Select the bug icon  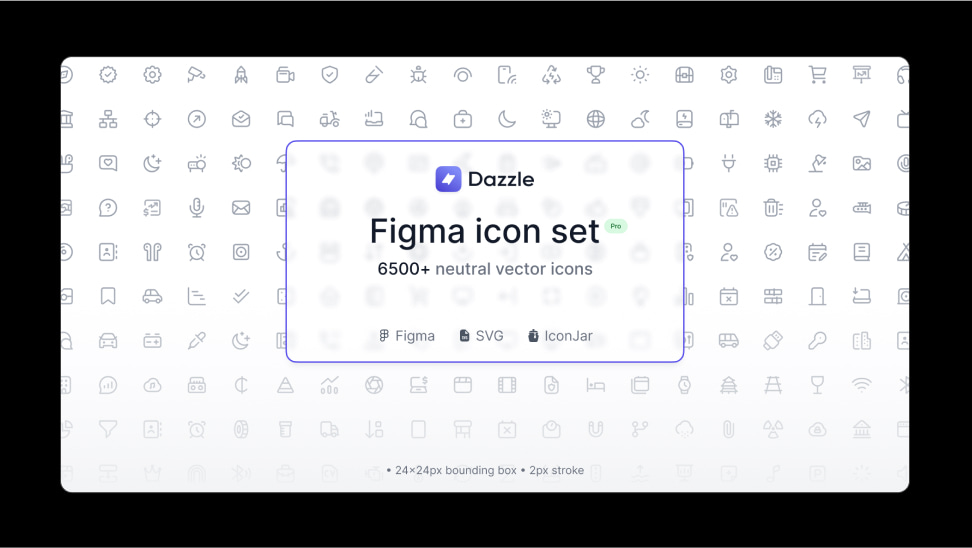pos(418,75)
